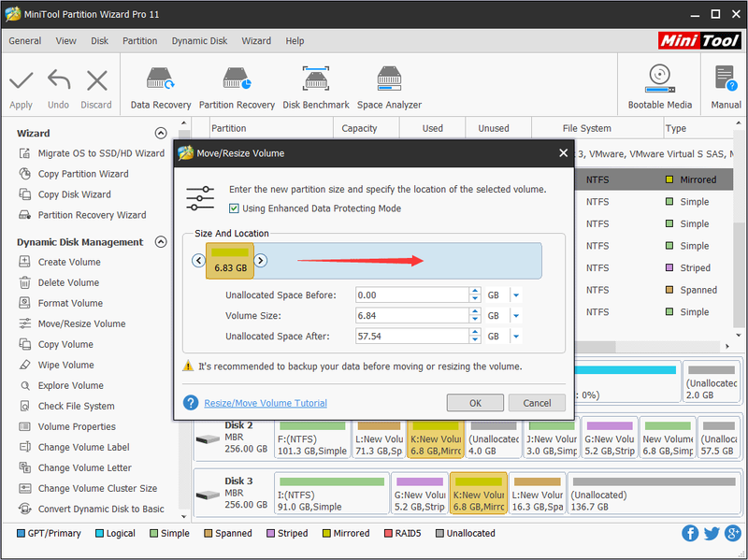This screenshot has width=748, height=560.
Task: Click the Unallocated Space Before input field
Action: pos(412,295)
